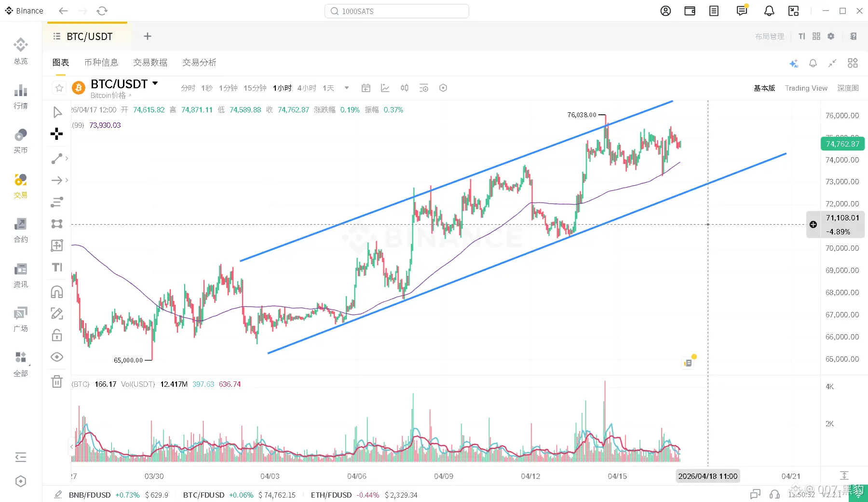Open the 交易 trade sidebar item

point(21,186)
